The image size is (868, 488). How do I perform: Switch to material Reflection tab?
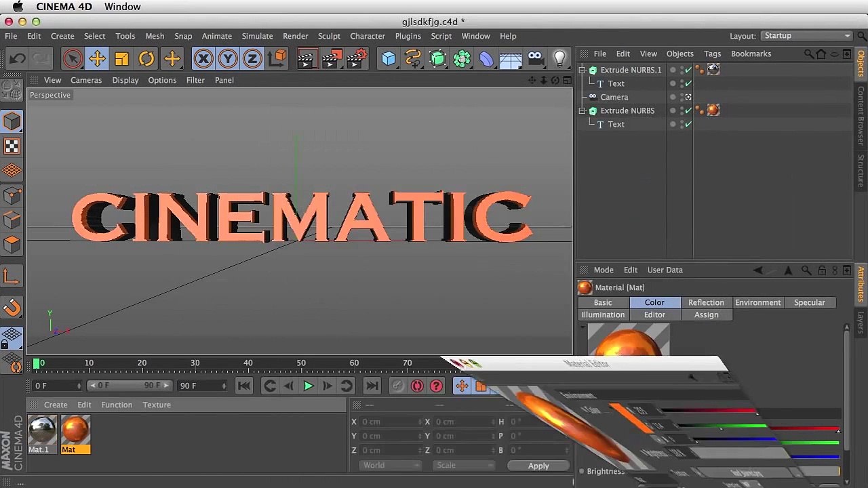(x=706, y=302)
